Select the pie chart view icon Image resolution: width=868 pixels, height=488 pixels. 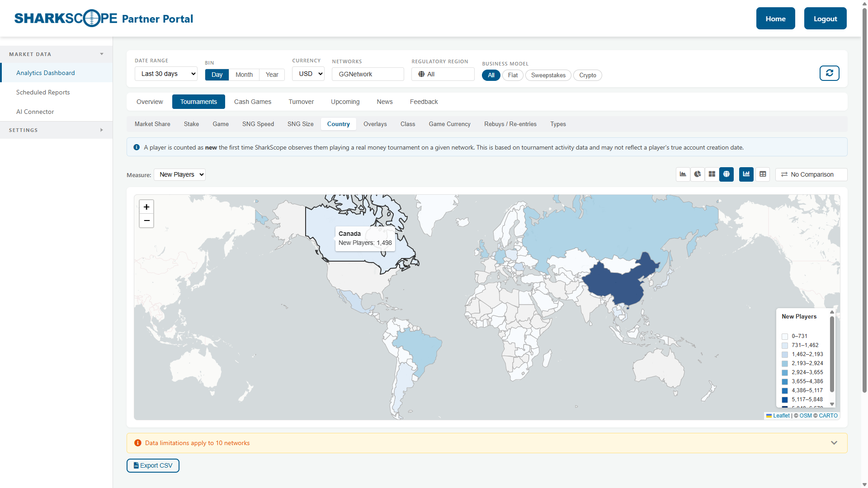[698, 174]
